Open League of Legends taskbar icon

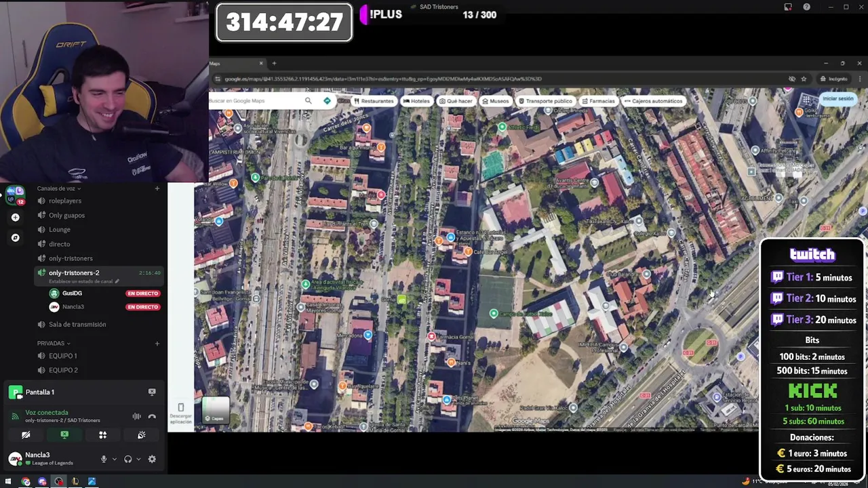click(75, 482)
